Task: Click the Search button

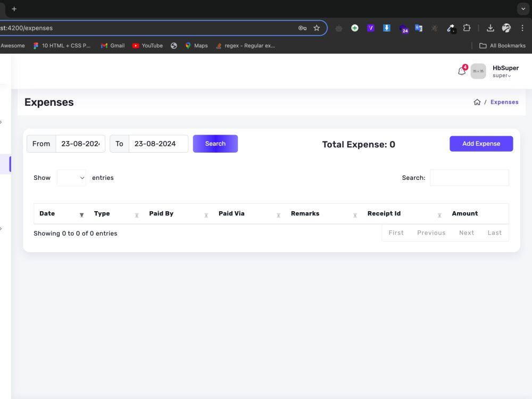Action: click(x=215, y=144)
